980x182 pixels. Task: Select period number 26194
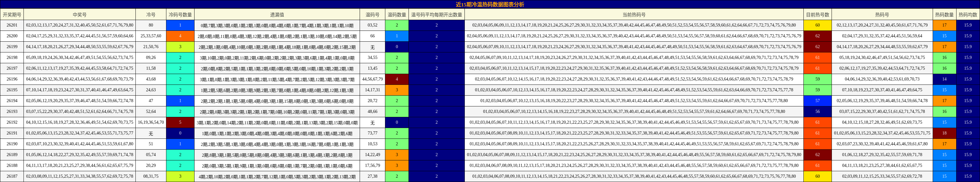tap(12, 101)
